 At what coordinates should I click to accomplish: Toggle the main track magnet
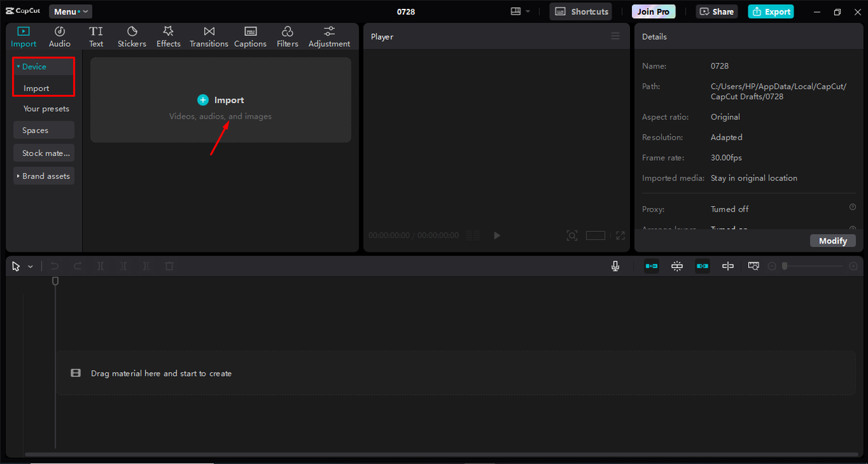(x=652, y=267)
